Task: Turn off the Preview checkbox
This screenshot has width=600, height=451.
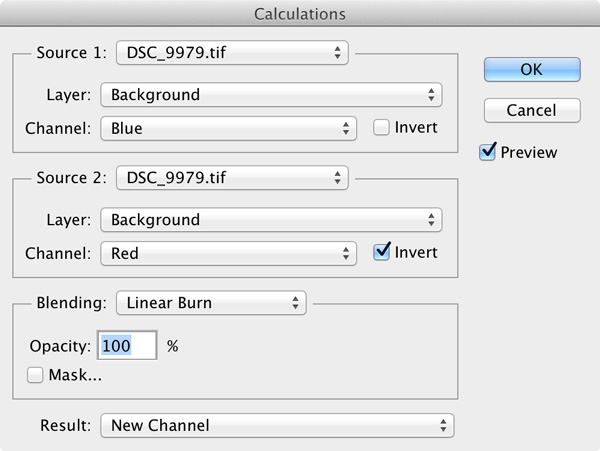Action: 488,152
